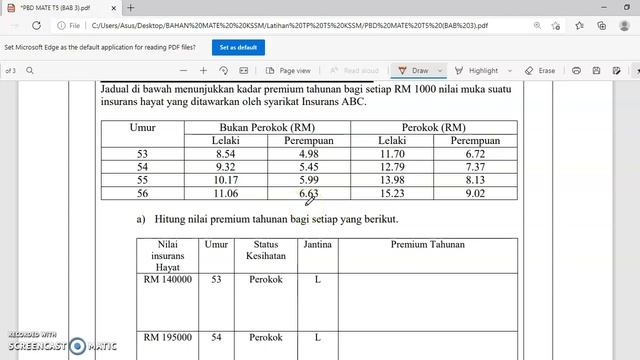
Task: Click the Save as icon
Action: 616,71
